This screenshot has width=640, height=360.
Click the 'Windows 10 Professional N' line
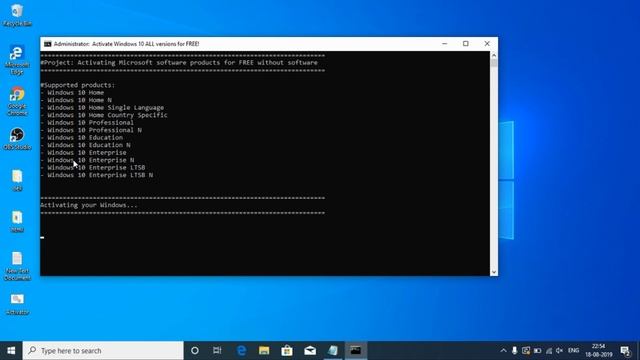(x=91, y=130)
